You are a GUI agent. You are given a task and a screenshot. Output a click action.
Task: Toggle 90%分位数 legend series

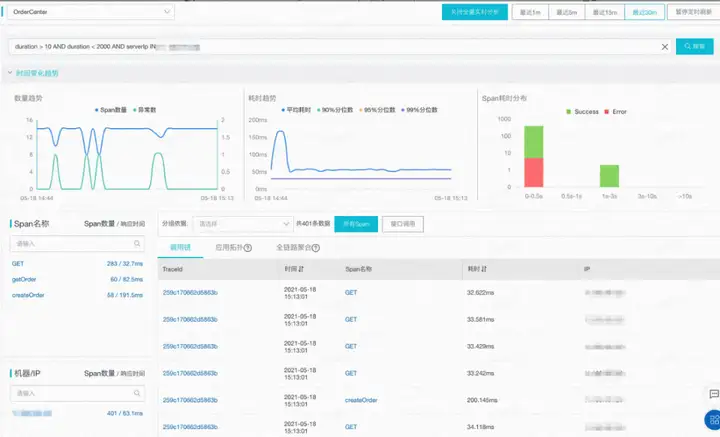click(335, 110)
